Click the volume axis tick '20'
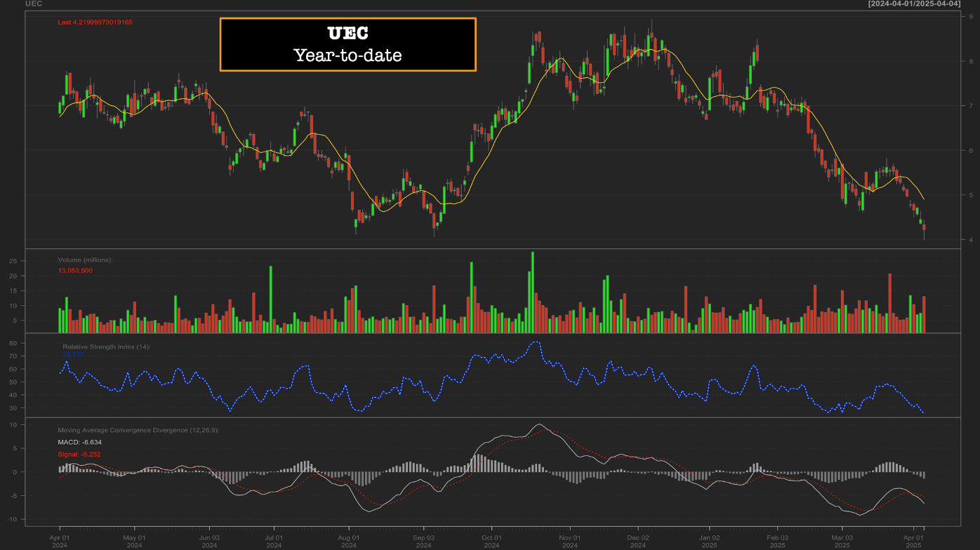980x550 pixels. point(13,276)
